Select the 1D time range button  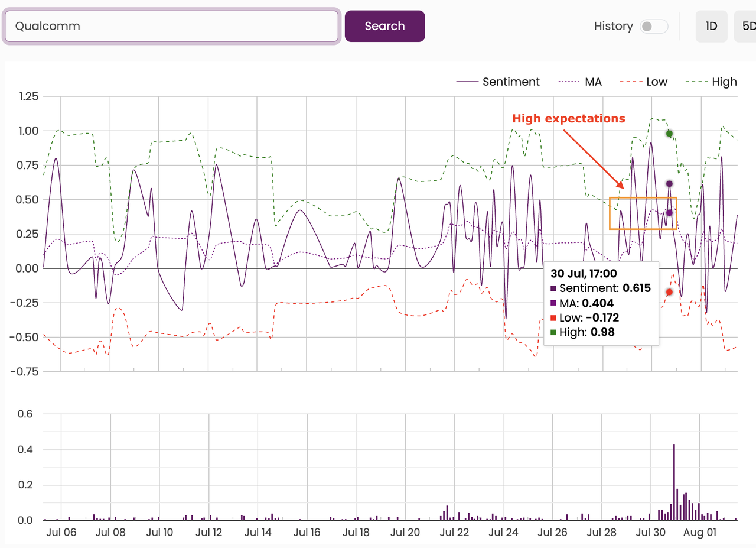pos(711,26)
